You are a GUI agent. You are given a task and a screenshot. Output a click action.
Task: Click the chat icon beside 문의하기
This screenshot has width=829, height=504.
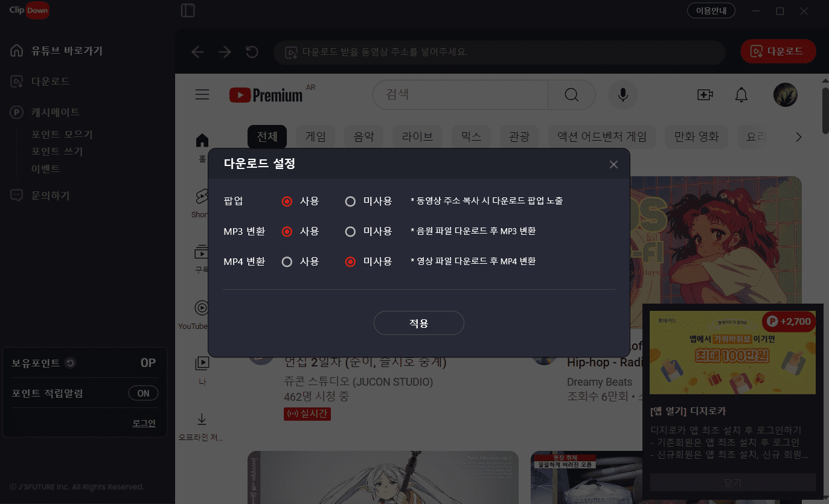pyautogui.click(x=17, y=196)
